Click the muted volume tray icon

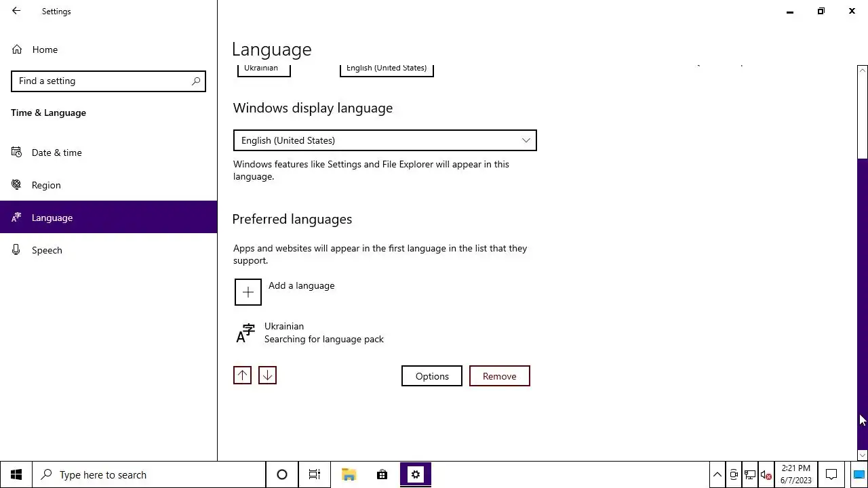click(766, 474)
